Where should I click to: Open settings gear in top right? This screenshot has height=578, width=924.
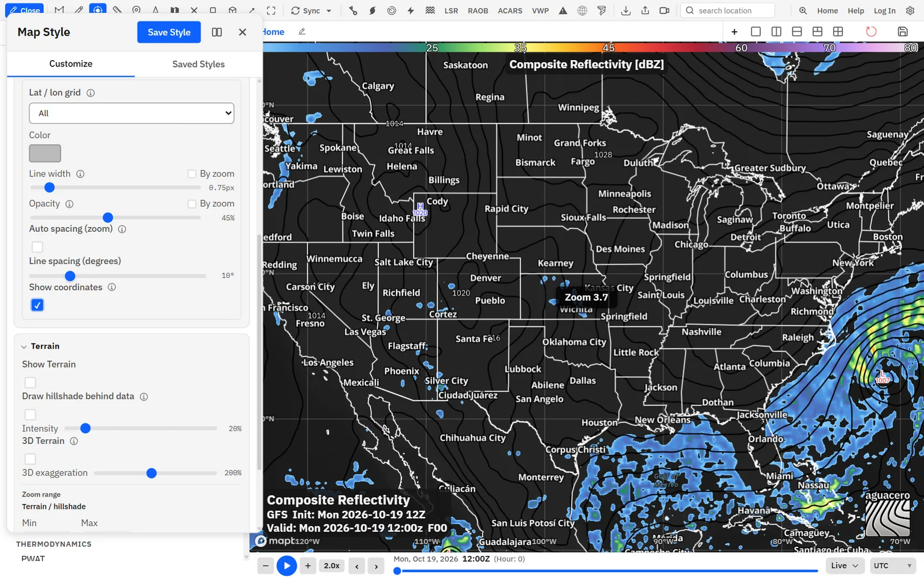pyautogui.click(x=910, y=10)
